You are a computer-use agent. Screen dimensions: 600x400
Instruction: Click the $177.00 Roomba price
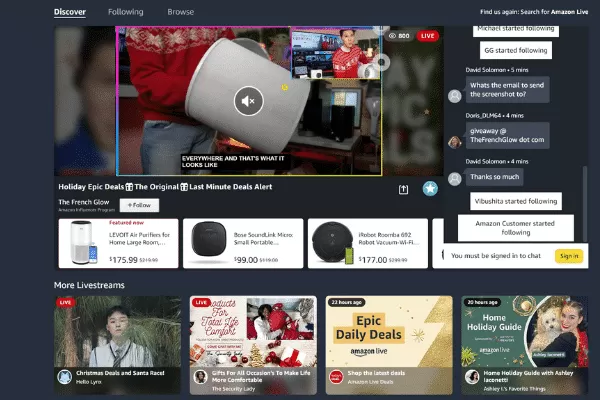[x=373, y=260]
